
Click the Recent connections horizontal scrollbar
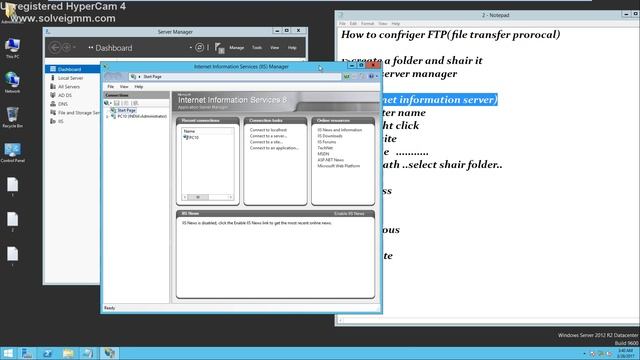(x=207, y=197)
